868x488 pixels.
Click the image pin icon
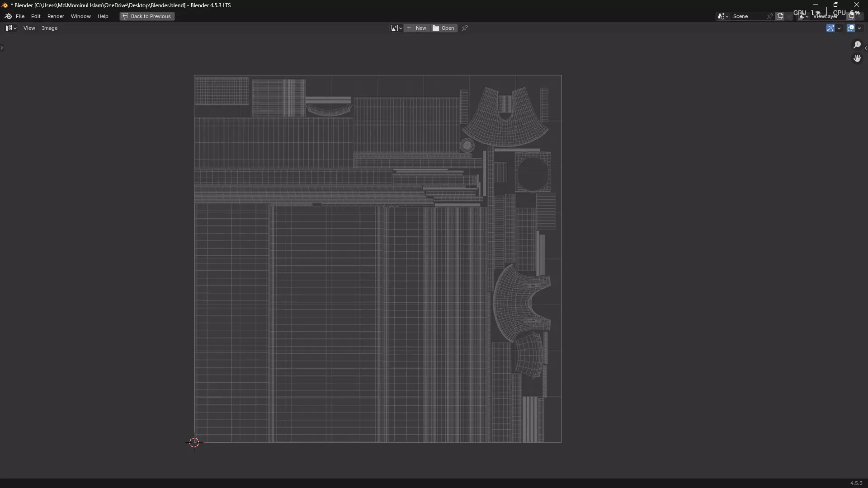coord(465,28)
